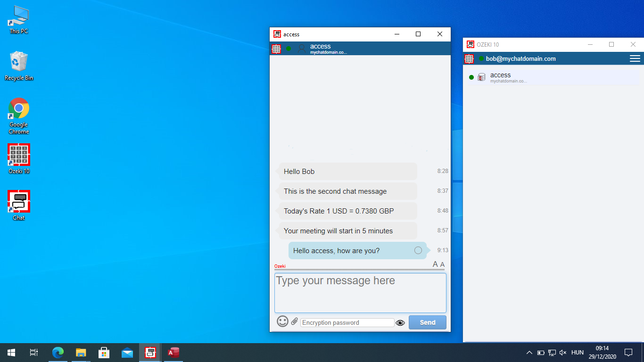Open the HUN keyboard language selector

coord(577,352)
